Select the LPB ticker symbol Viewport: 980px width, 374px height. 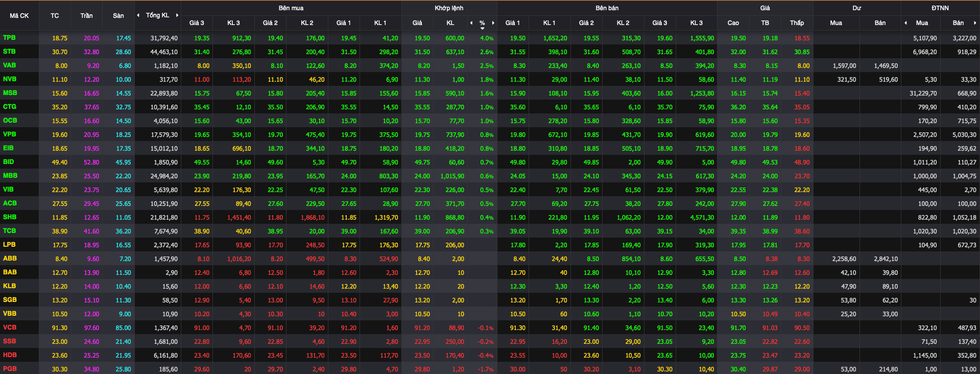click(9, 245)
